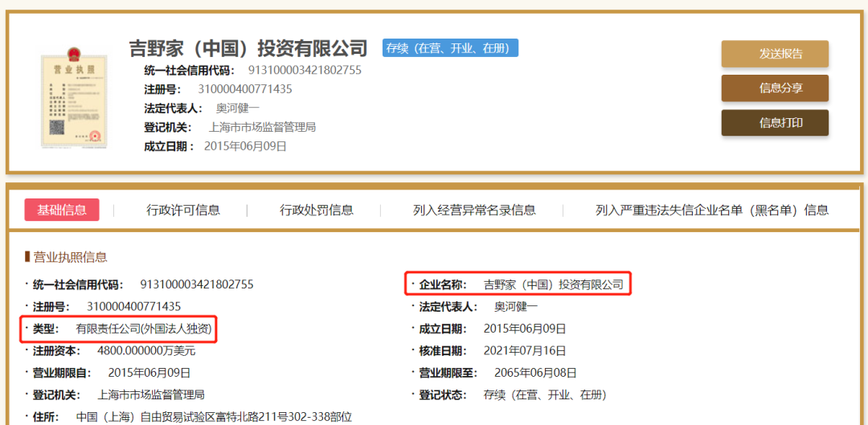Click the 营业期限至 value 2065年06月08日
Screen dimensions: 868x425
535,373
